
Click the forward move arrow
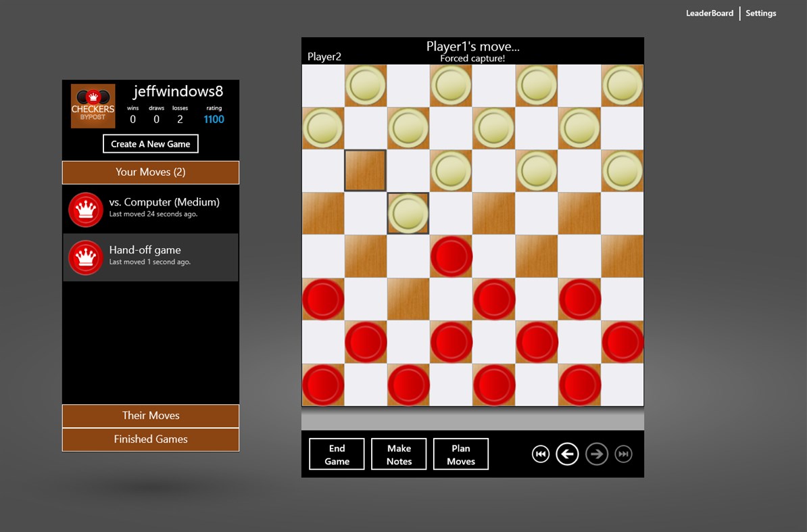(x=597, y=454)
